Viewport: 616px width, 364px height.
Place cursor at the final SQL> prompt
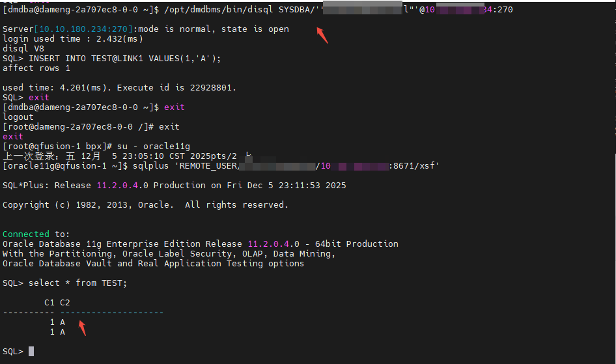pos(31,352)
